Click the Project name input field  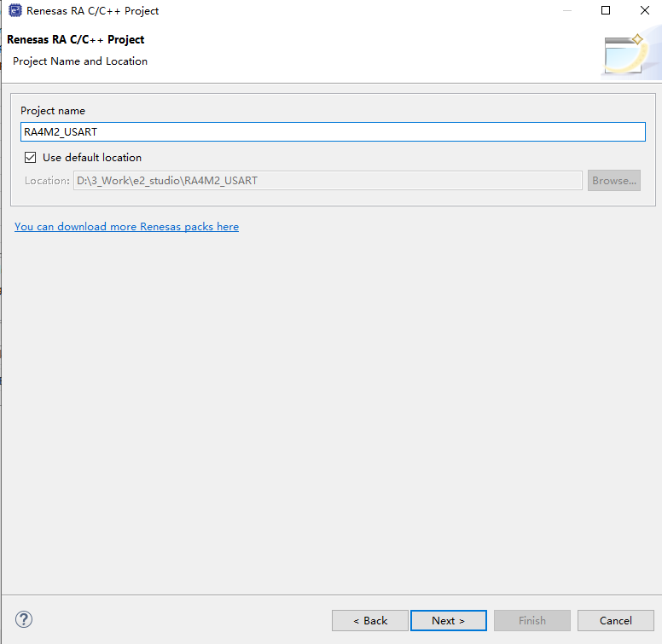point(333,131)
